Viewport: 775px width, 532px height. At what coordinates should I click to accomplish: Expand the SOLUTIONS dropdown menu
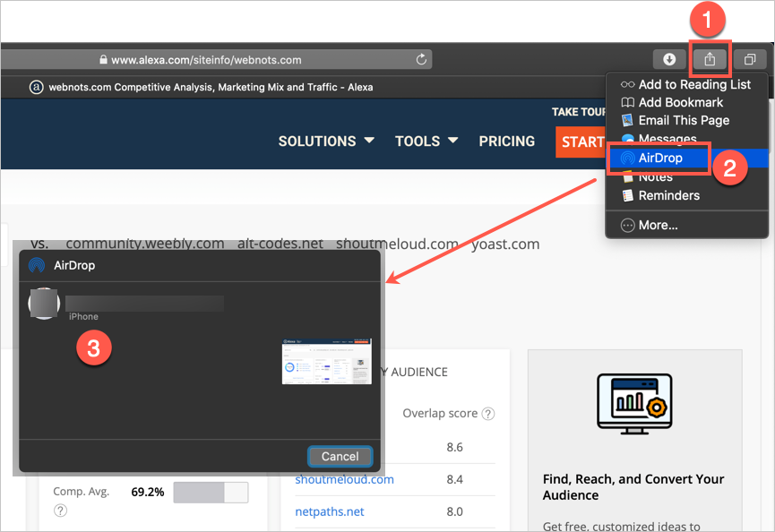tap(327, 142)
